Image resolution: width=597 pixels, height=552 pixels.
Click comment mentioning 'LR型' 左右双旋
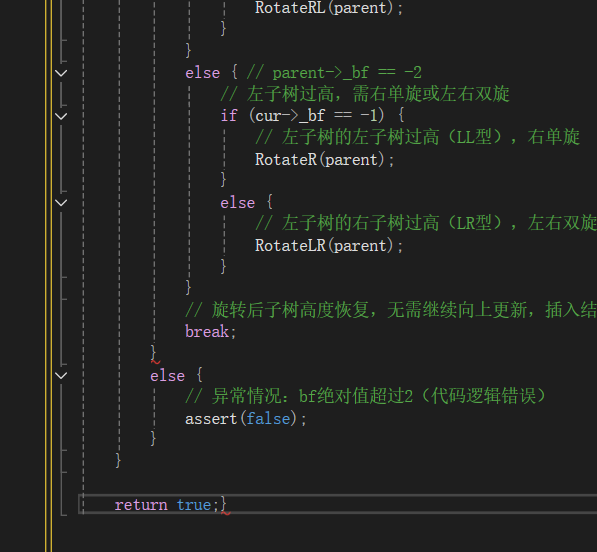[x=426, y=223]
